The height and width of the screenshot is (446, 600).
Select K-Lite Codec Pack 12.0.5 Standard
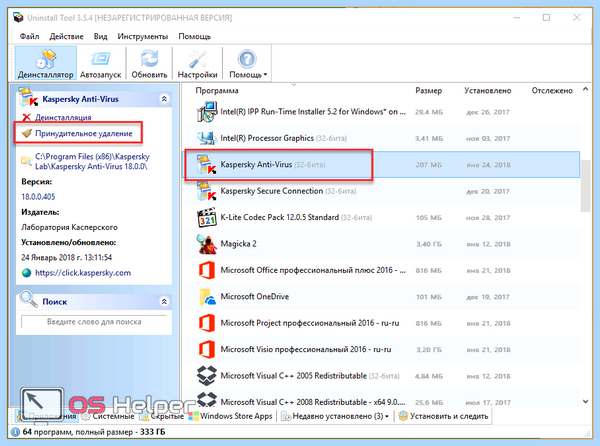[381, 217]
